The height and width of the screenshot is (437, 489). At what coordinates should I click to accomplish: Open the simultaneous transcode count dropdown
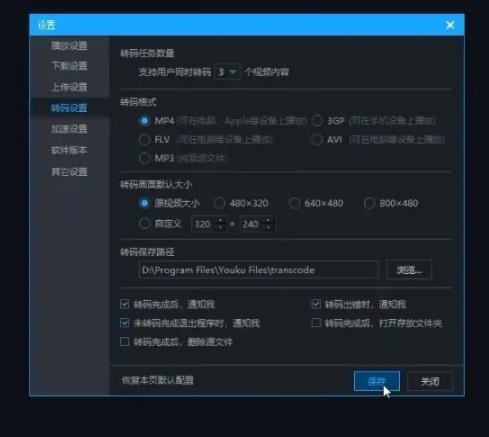click(227, 72)
